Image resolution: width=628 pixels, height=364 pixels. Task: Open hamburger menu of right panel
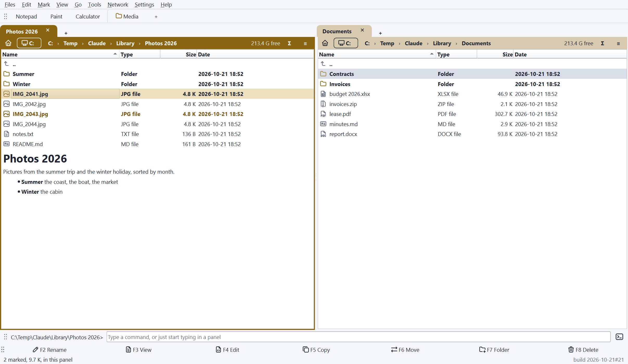coord(618,43)
